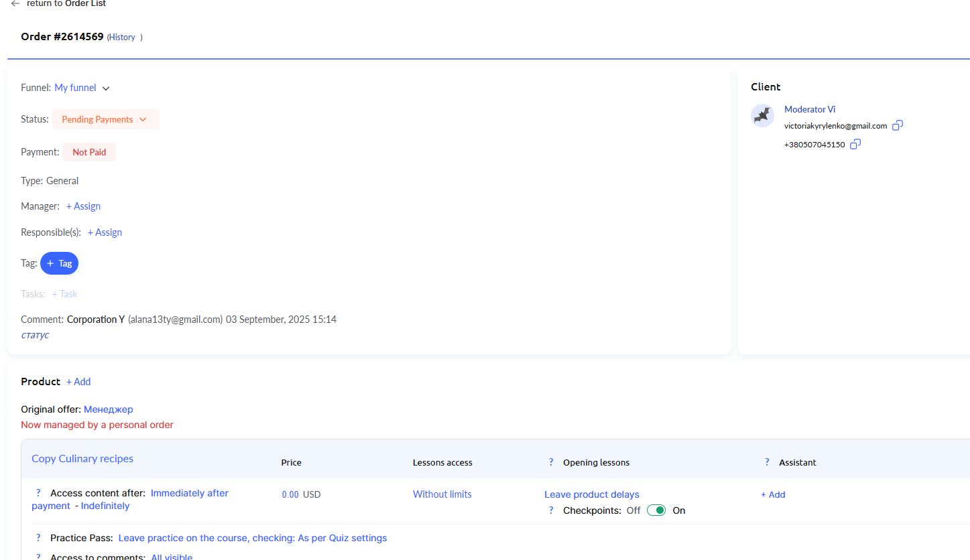Expand the My funnel dropdown
Viewport: 970px width, 560px height.
pyautogui.click(x=106, y=88)
